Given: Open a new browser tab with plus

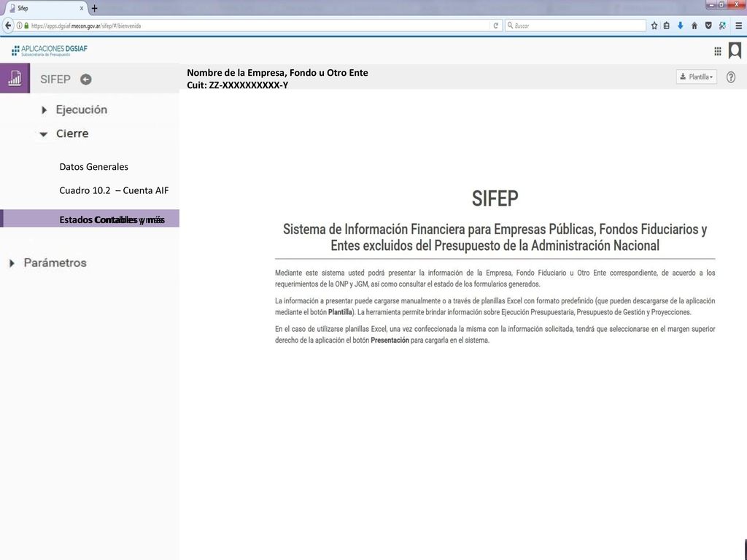Looking at the screenshot, I should pyautogui.click(x=94, y=8).
